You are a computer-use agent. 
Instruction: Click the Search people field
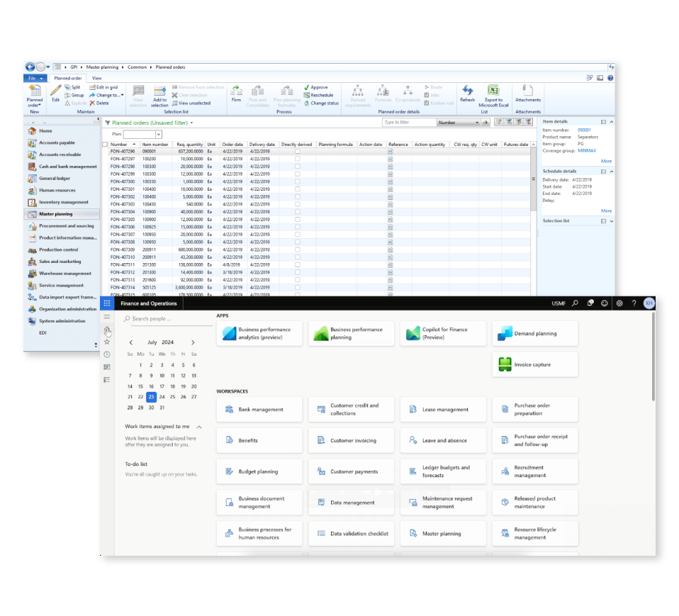(x=170, y=319)
